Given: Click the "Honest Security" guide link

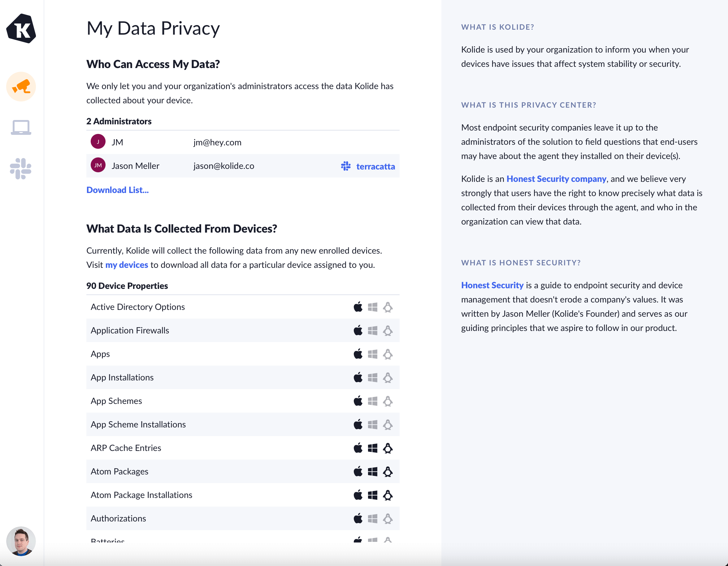Looking at the screenshot, I should tap(492, 285).
